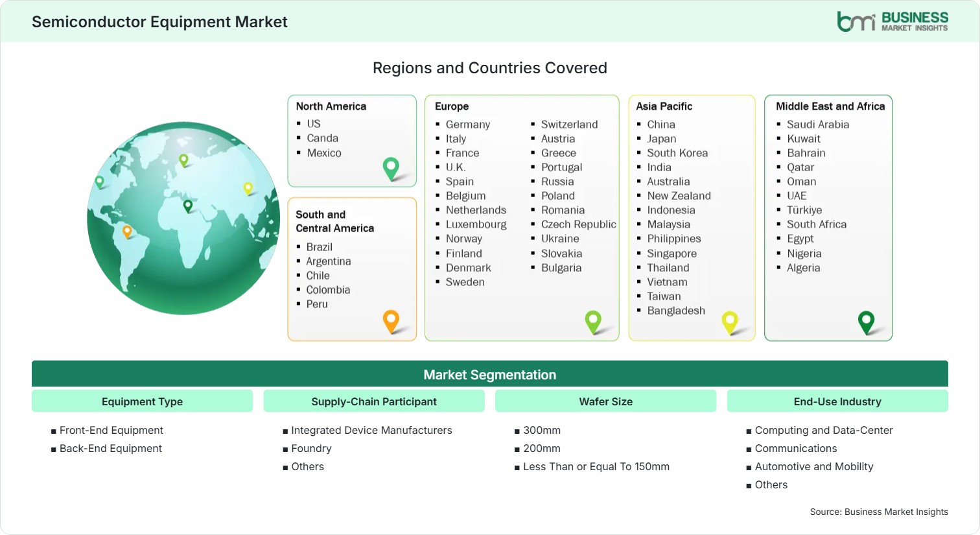Click 'Canda' in North America list
Viewport: 980px width, 535px height.
tap(323, 138)
